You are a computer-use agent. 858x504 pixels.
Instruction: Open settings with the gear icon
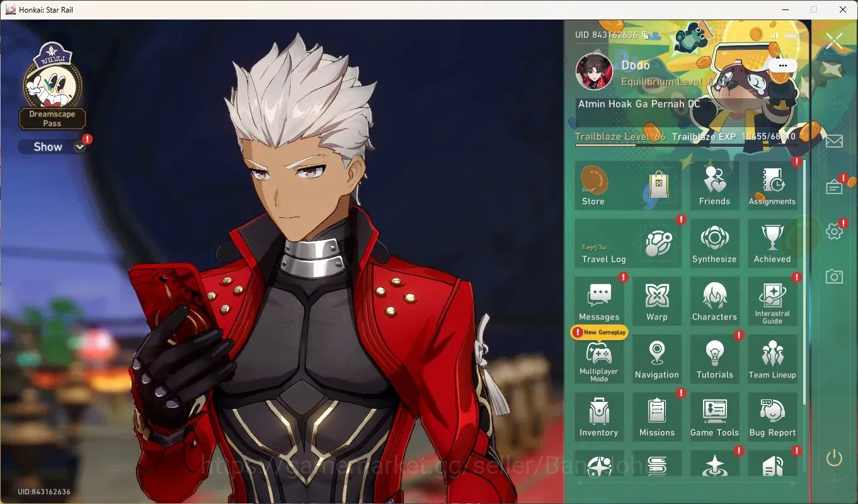coord(834,232)
